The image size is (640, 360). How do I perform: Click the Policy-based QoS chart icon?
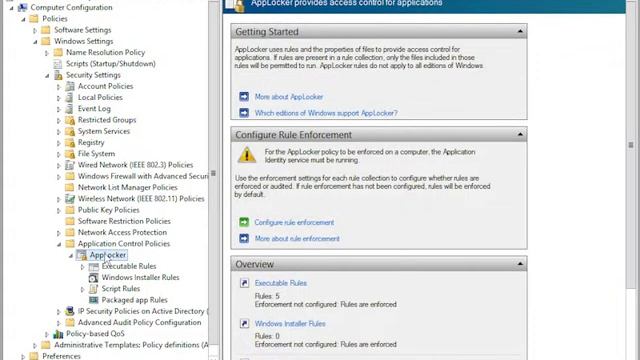(58, 334)
